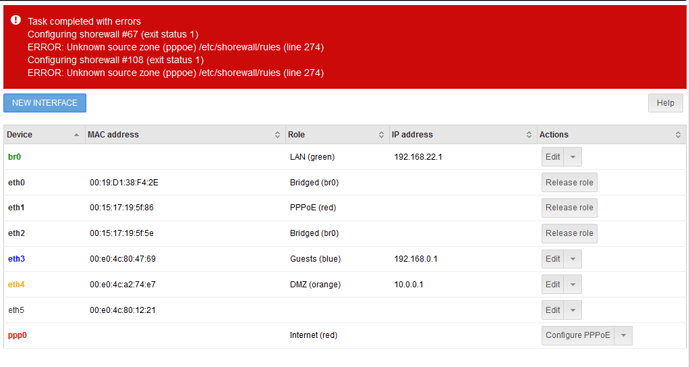Select the eth5 device name
690x367 pixels.
point(16,310)
